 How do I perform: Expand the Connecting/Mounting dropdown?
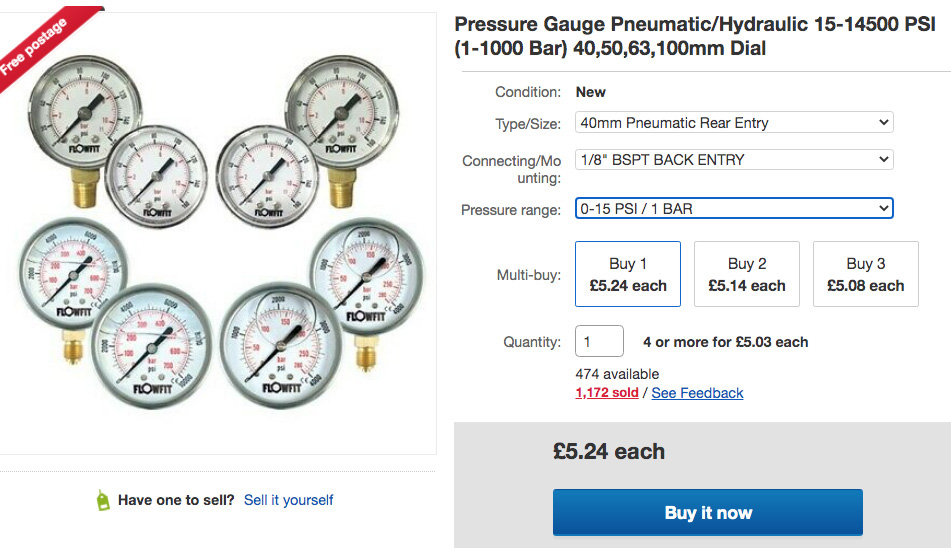coord(734,159)
